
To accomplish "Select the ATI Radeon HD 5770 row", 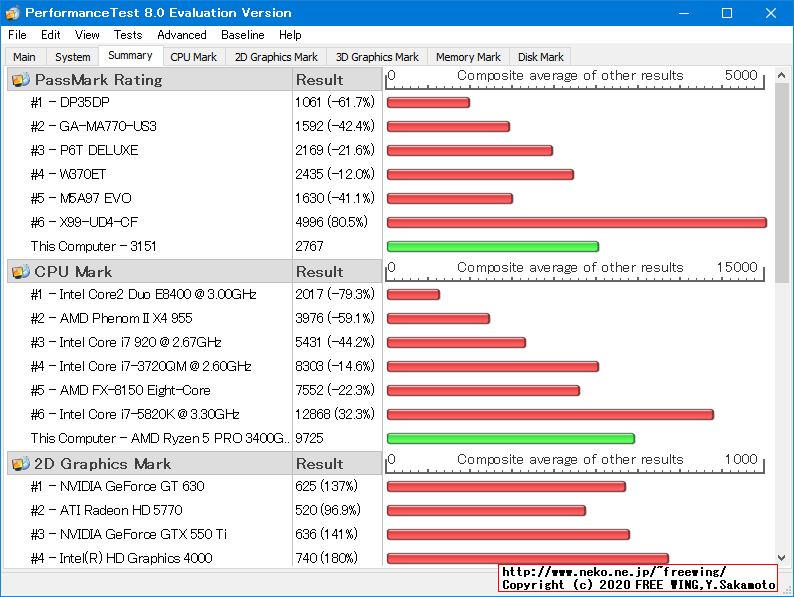I will 150,510.
